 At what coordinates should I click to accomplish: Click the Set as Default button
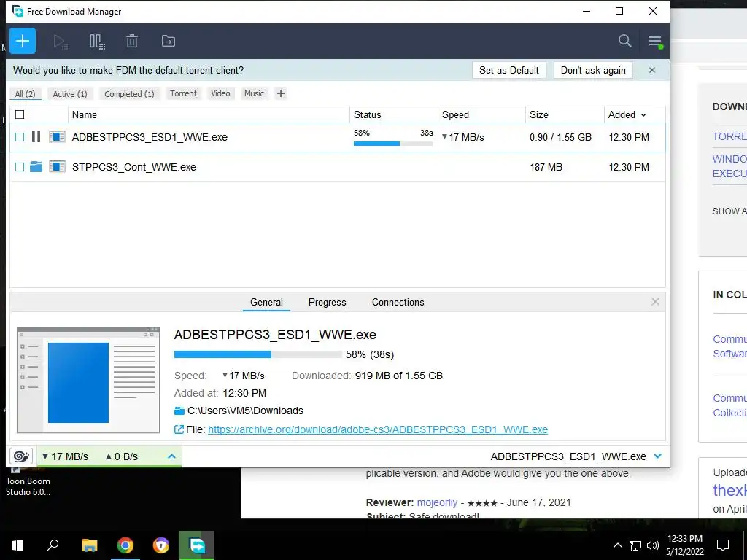click(x=508, y=70)
